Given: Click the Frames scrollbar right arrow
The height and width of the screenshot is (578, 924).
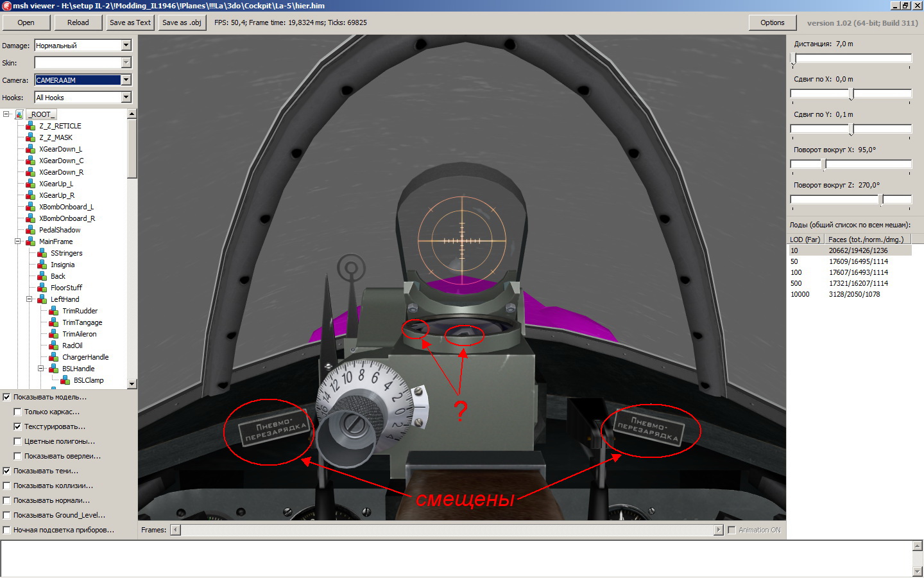Looking at the screenshot, I should tap(719, 530).
